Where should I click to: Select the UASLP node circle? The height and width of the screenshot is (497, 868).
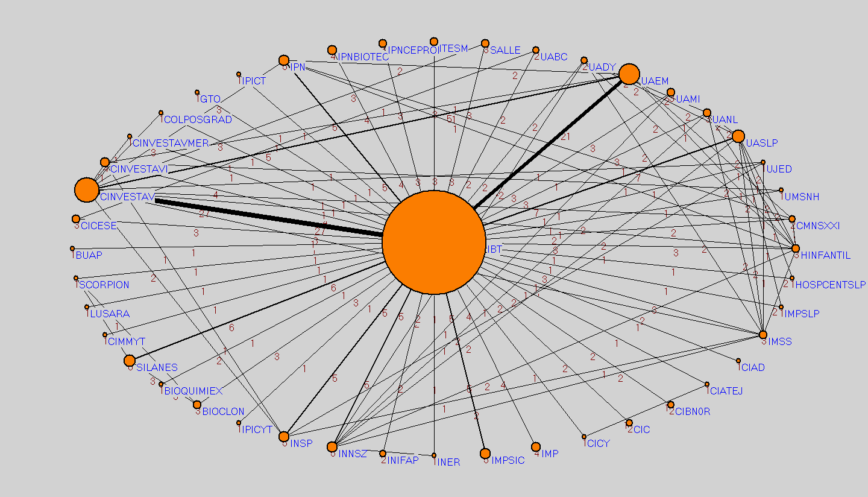(x=738, y=136)
